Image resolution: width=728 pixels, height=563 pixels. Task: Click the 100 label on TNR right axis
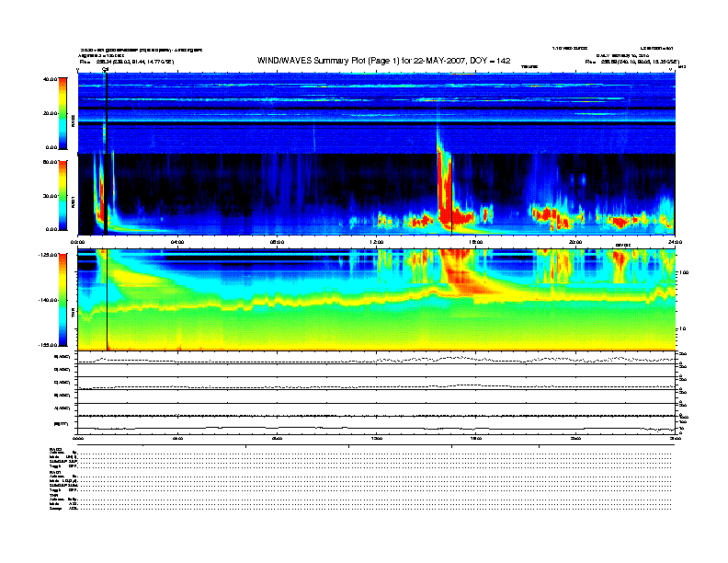click(x=684, y=272)
